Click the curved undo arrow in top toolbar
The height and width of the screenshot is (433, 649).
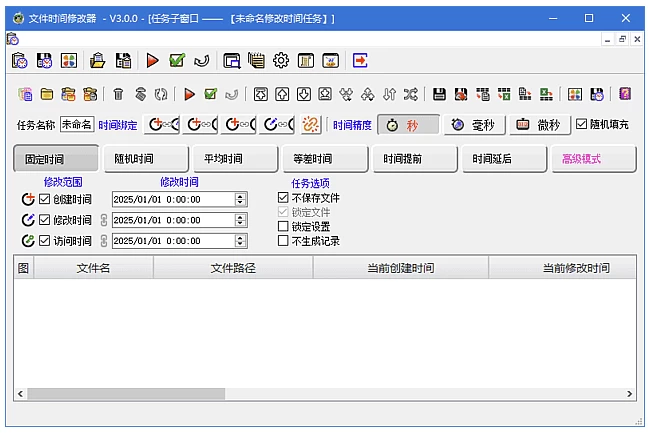point(201,61)
